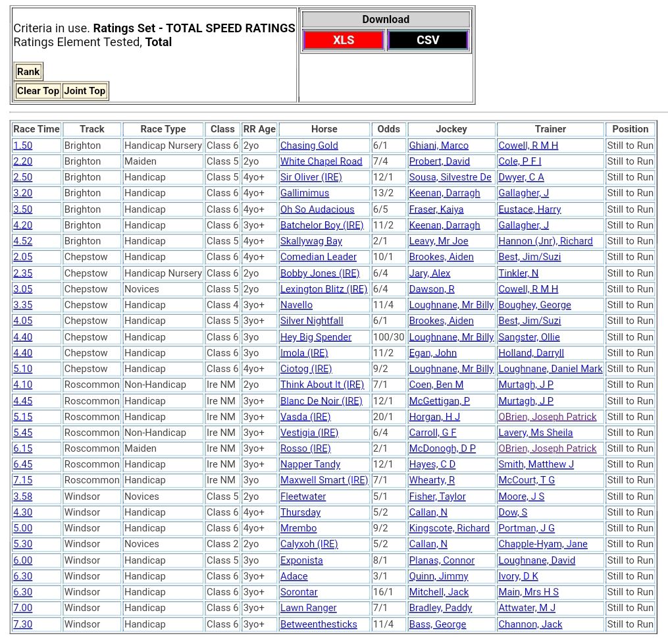Open the 2.05 Chepstow race link
This screenshot has width=668, height=644.
(22, 257)
